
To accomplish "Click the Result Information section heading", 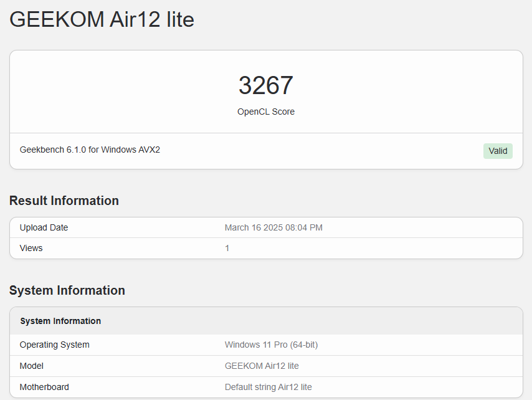I will coord(64,201).
